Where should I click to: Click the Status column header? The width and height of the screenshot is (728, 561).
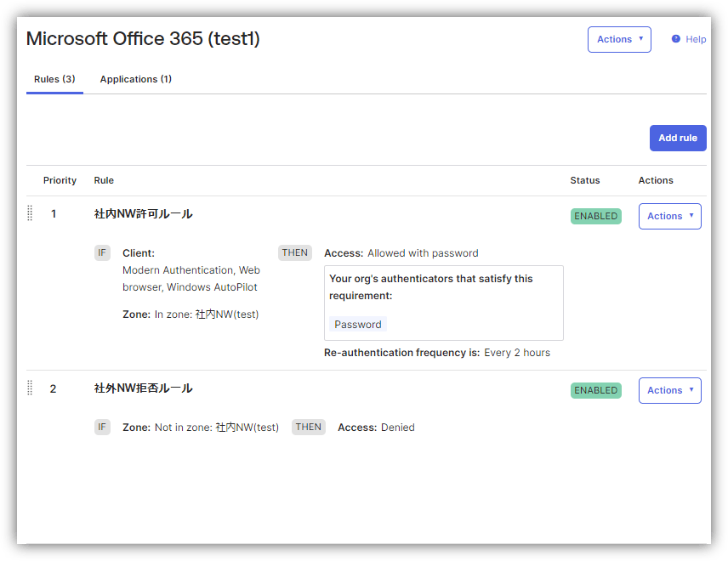[x=585, y=180]
